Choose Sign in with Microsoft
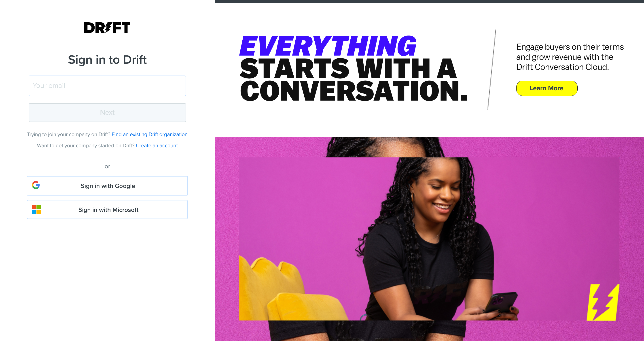The height and width of the screenshot is (341, 644). pos(107,210)
